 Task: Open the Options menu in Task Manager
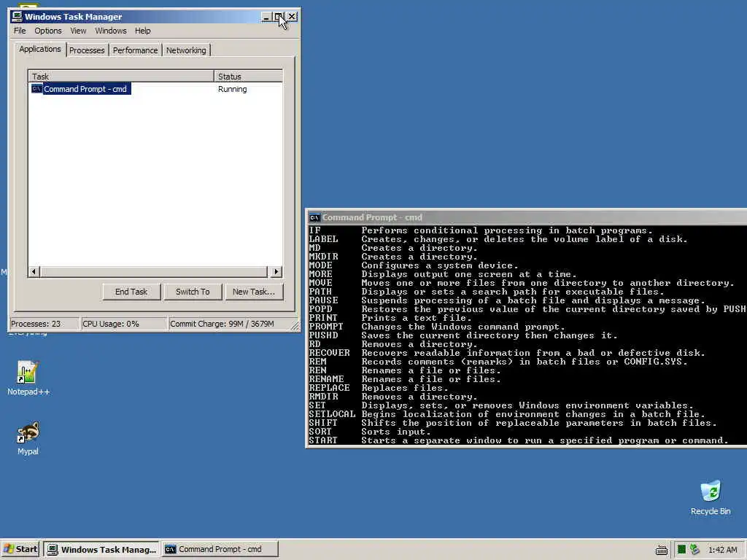pos(47,31)
